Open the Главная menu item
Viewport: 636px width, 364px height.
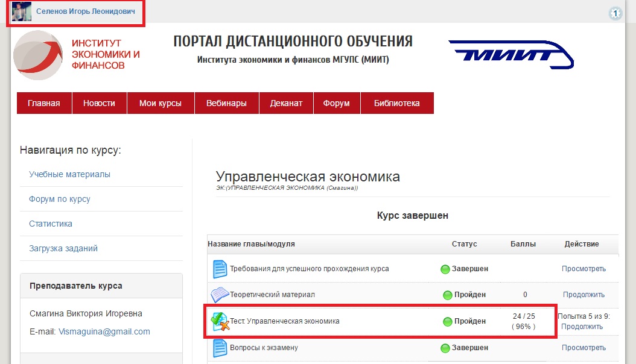coord(44,103)
